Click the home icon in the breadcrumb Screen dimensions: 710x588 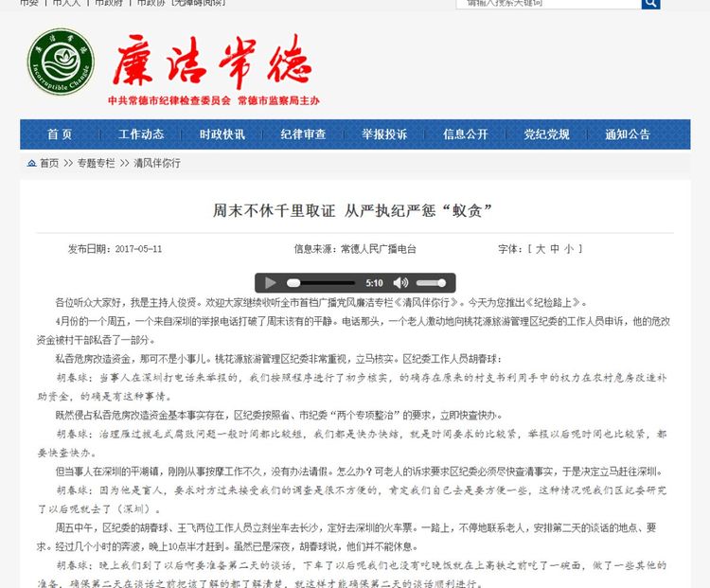point(31,163)
